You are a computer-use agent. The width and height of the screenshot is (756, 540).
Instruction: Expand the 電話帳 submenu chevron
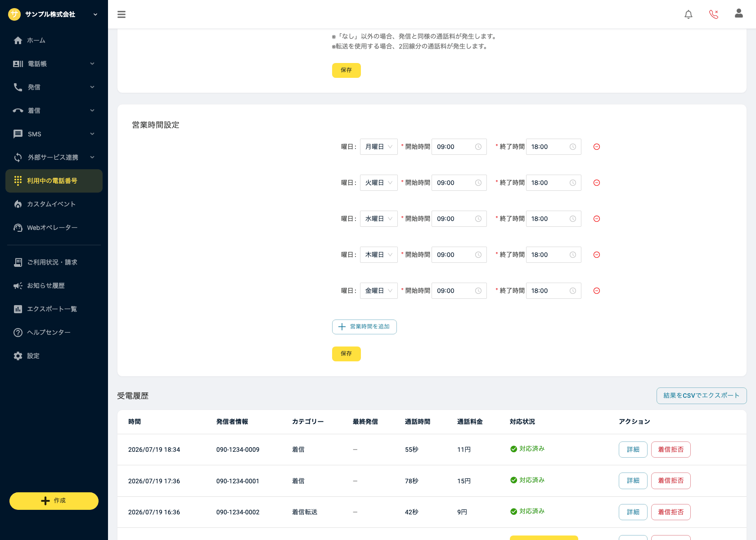click(92, 64)
